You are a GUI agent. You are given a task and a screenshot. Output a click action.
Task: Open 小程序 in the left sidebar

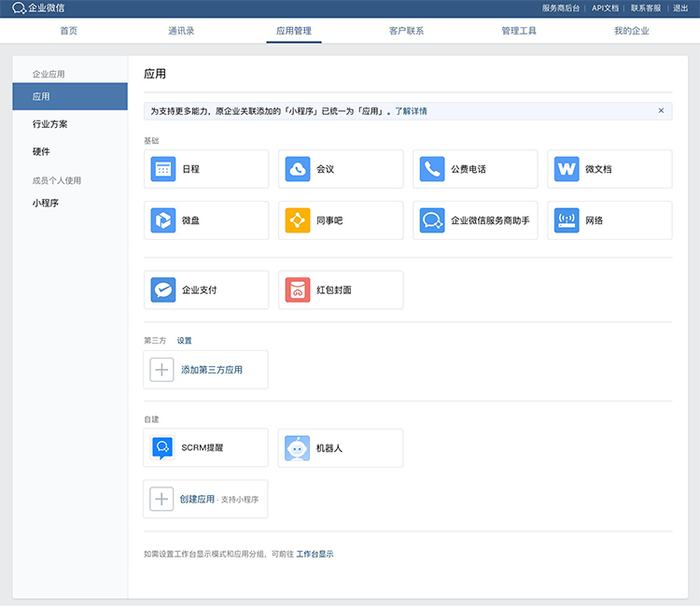(x=46, y=203)
